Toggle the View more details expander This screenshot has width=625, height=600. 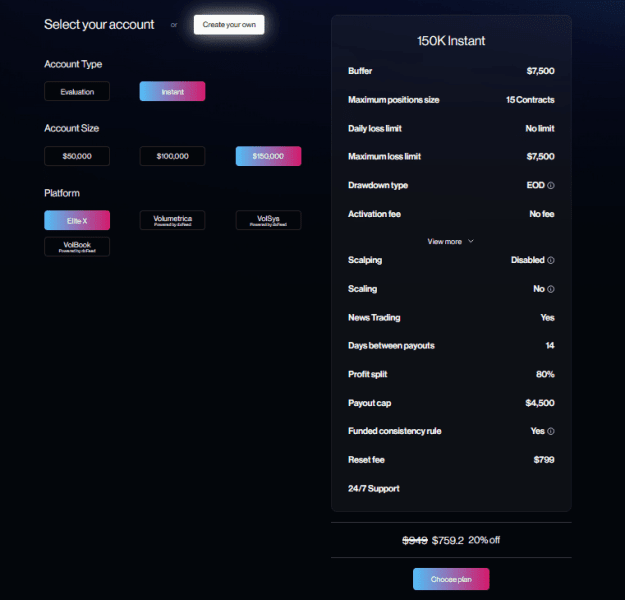(x=450, y=242)
